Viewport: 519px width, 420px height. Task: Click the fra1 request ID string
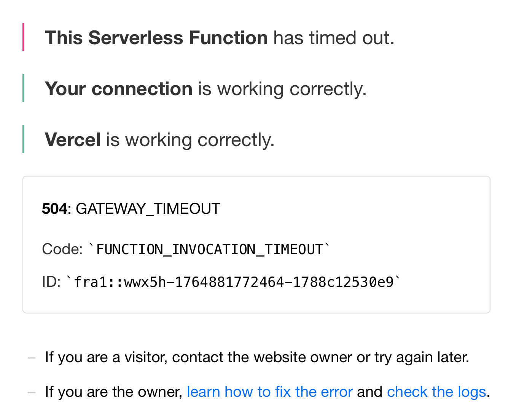click(233, 282)
